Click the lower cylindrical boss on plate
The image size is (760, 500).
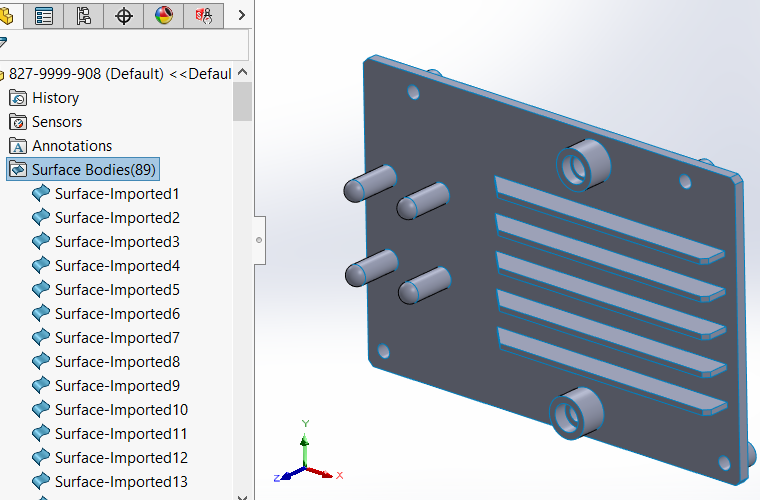tap(576, 413)
